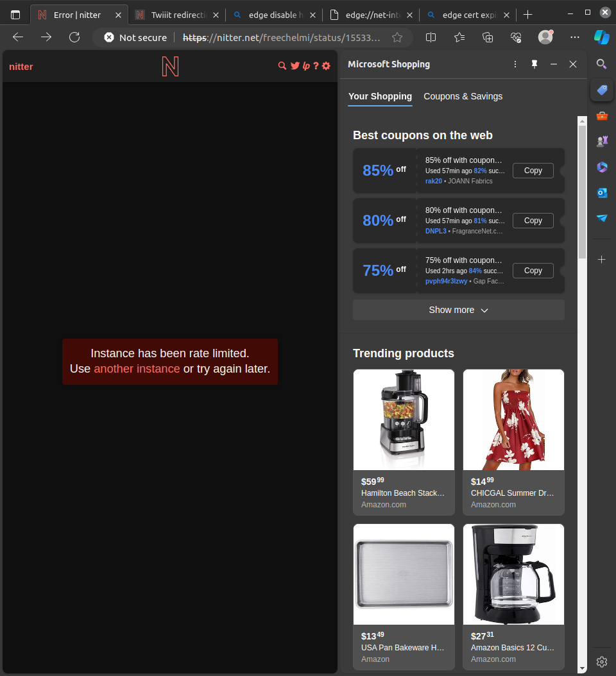The image size is (616, 676).
Task: Open Microsoft 365 in the sidebar
Action: pyautogui.click(x=602, y=167)
